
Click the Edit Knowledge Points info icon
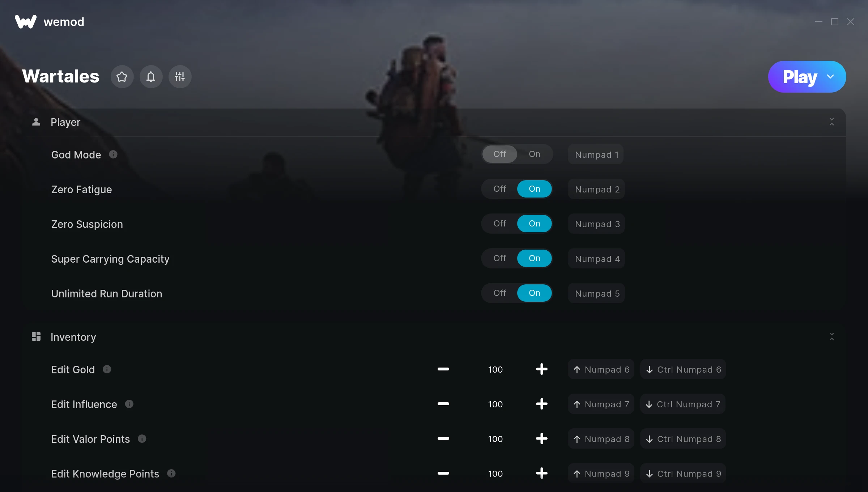tap(171, 474)
